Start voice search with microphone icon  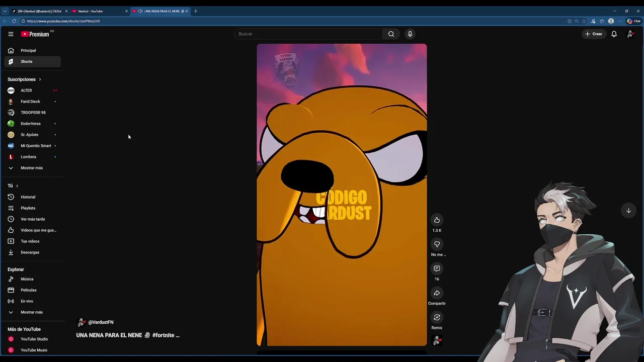pos(410,34)
